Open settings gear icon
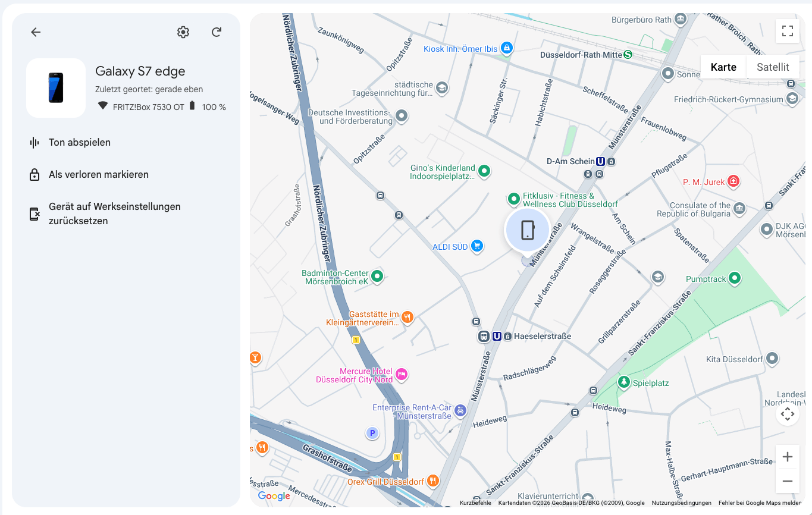The image size is (812, 515). coord(183,32)
